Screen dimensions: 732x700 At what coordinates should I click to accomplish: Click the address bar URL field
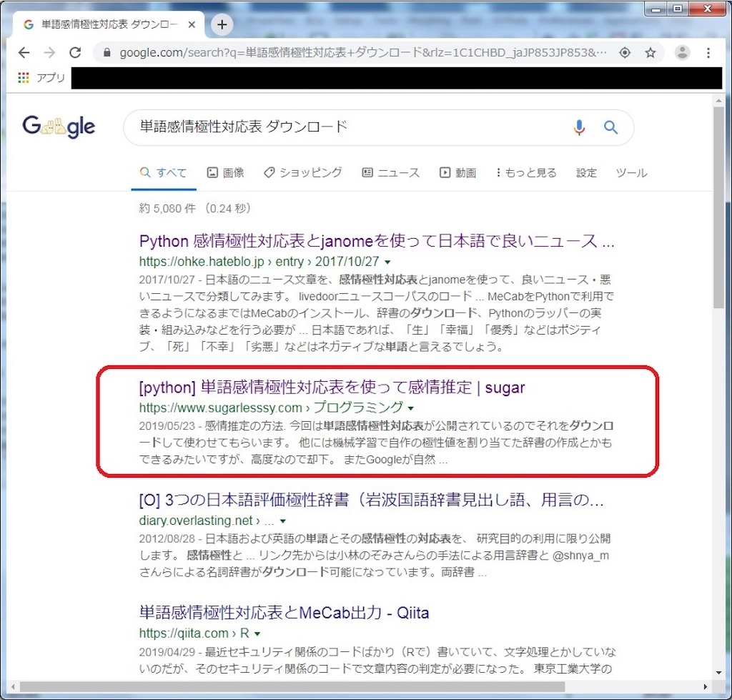tap(363, 53)
